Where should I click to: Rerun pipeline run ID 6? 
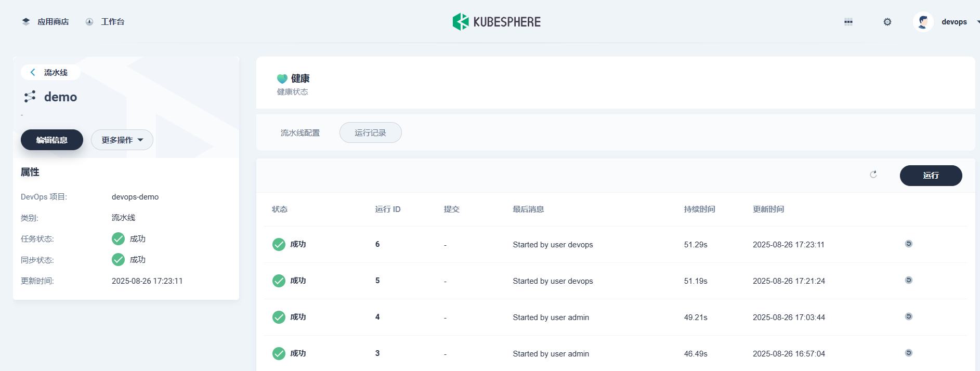click(909, 244)
